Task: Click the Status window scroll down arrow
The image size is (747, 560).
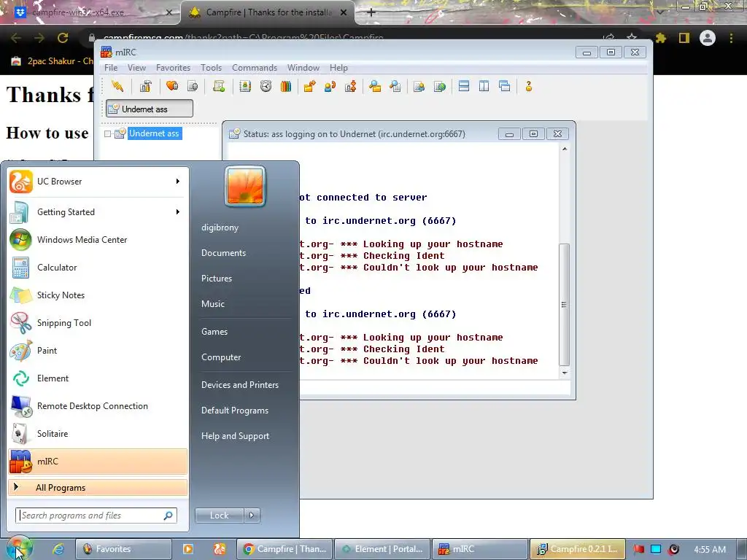Action: point(565,373)
